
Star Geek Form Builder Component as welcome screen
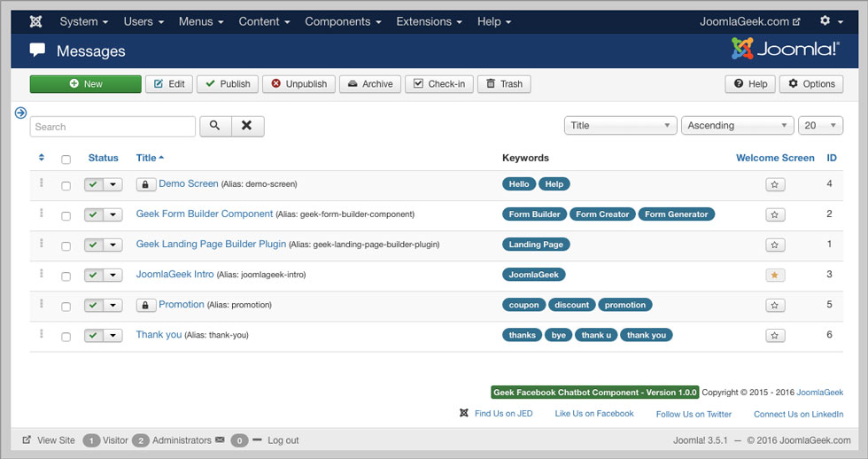coord(774,214)
